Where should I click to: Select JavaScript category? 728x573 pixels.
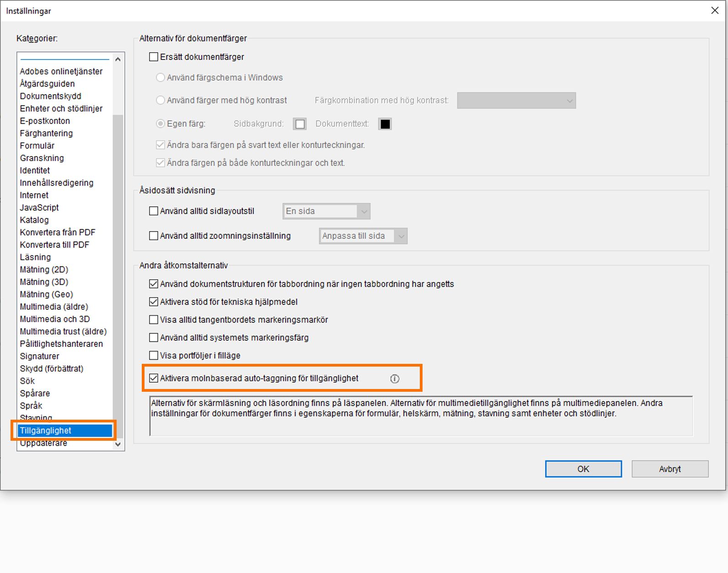pos(39,207)
